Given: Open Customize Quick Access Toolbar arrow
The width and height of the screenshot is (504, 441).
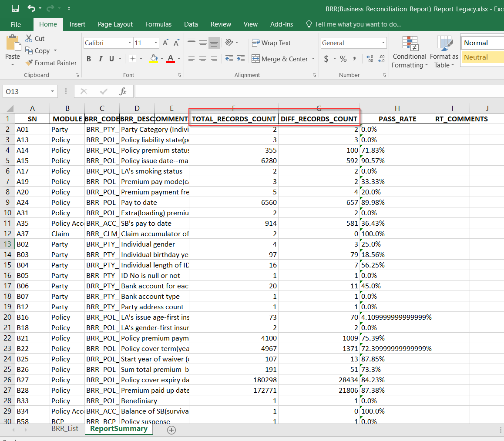Looking at the screenshot, I should click(x=69, y=9).
